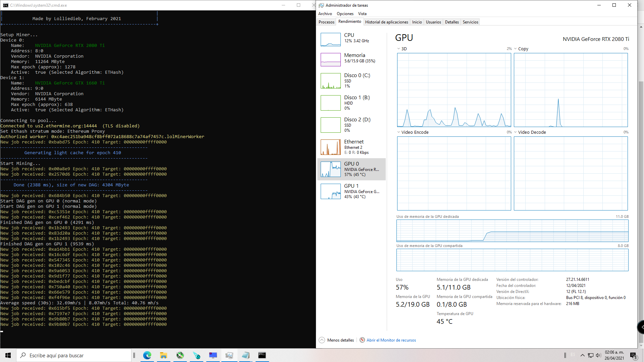Click the green sphere taskbar app icon
The height and width of the screenshot is (362, 644).
(180, 355)
